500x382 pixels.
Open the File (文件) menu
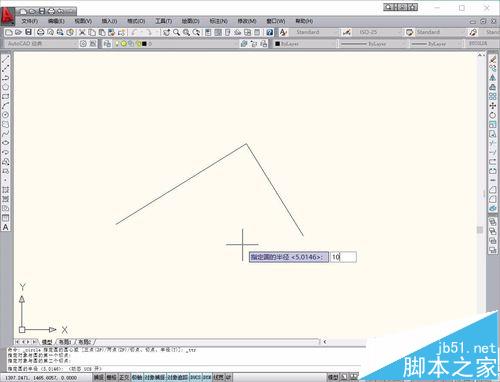point(30,21)
